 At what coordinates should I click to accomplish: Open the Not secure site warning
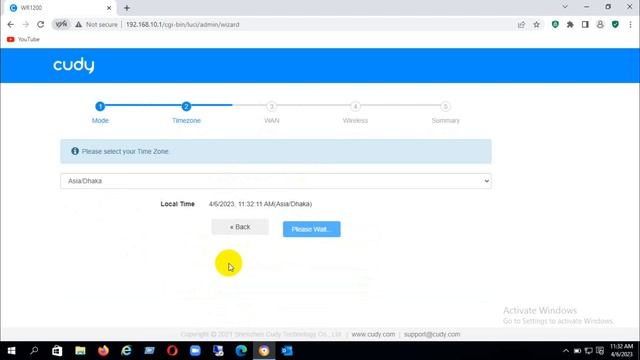96,24
